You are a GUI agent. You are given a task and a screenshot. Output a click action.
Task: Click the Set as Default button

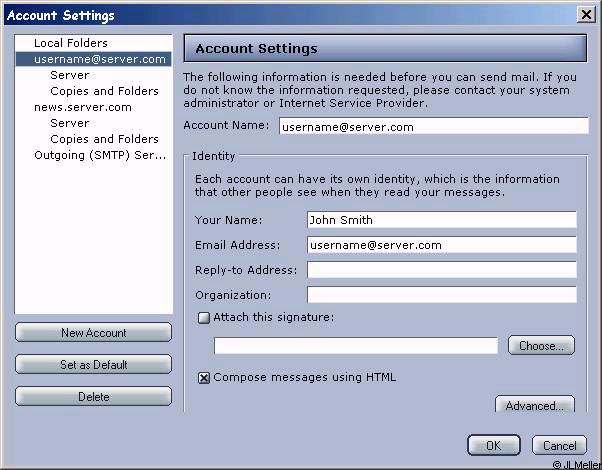click(93, 364)
